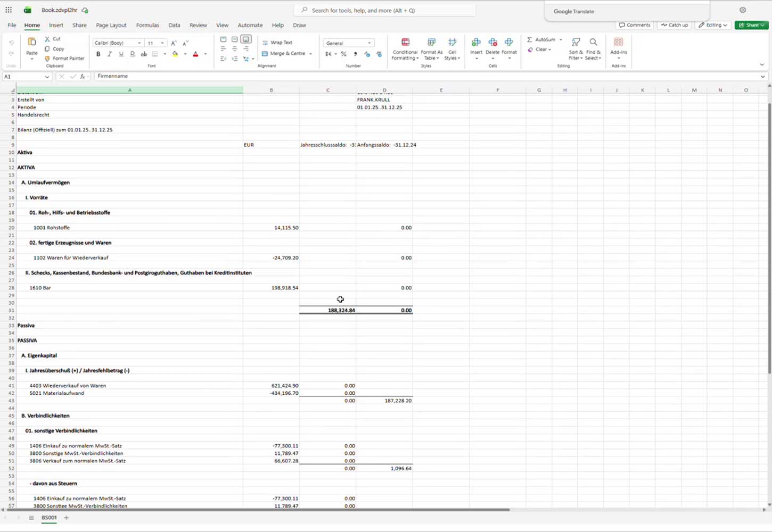Image resolution: width=772 pixels, height=532 pixels.
Task: Toggle Wrap Text
Action: click(x=277, y=43)
